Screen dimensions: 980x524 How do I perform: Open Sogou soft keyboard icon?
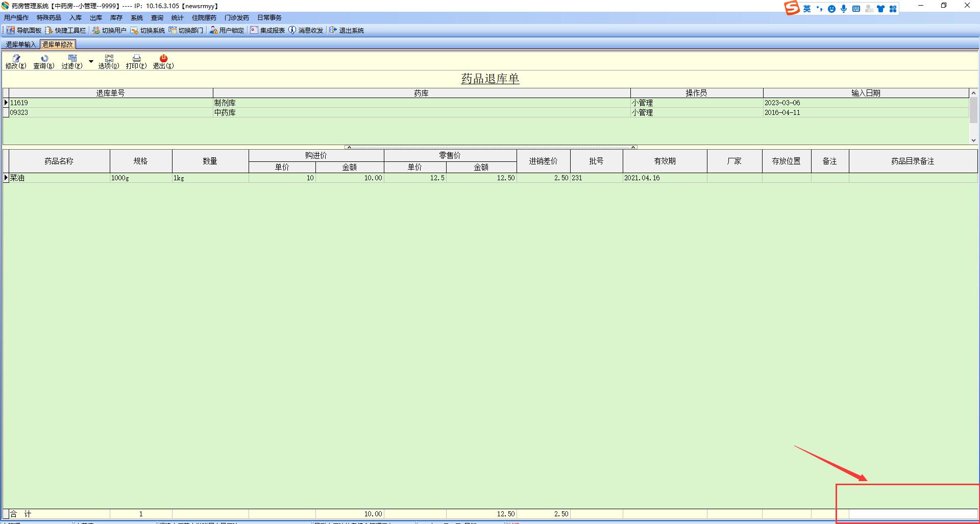pos(856,9)
